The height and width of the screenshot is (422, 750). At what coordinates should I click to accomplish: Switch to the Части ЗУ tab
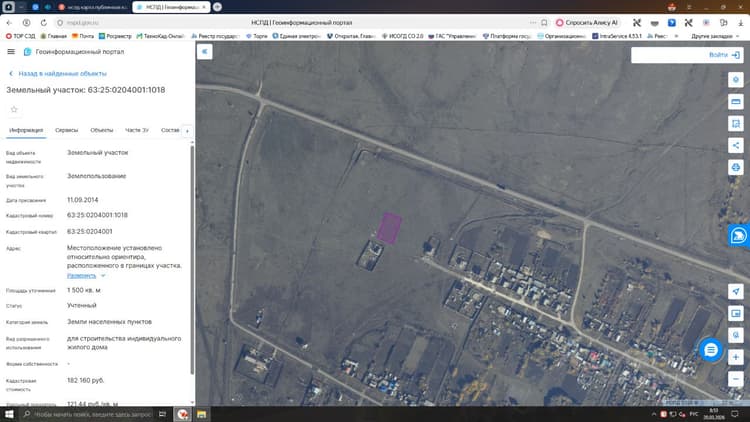click(137, 130)
